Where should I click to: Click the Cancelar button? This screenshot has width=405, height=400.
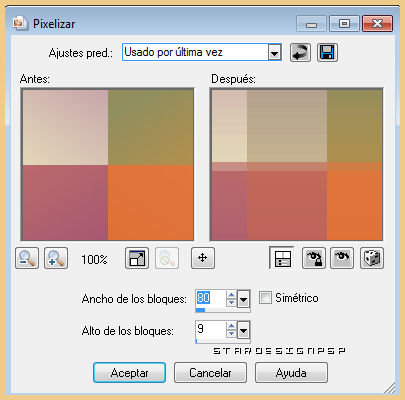tap(210, 373)
